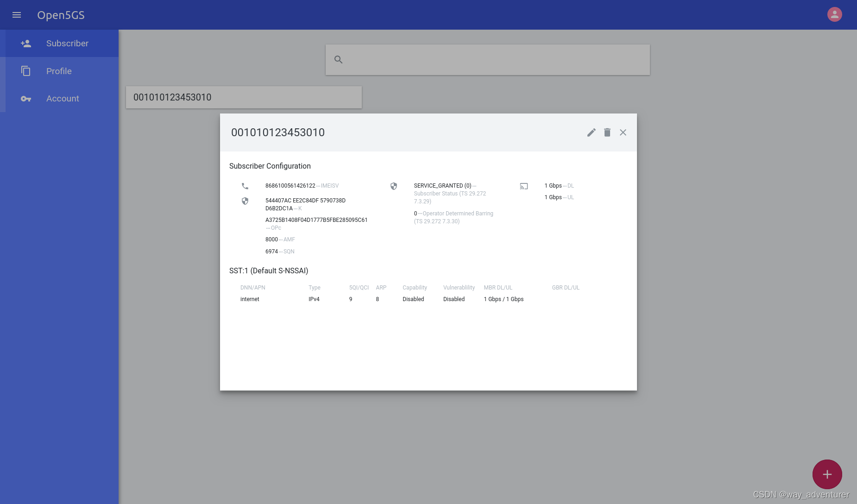Click the OPc value A3725B1408F04D1777B5FBE285095C61
Screen dimensions: 857x504
316,220
